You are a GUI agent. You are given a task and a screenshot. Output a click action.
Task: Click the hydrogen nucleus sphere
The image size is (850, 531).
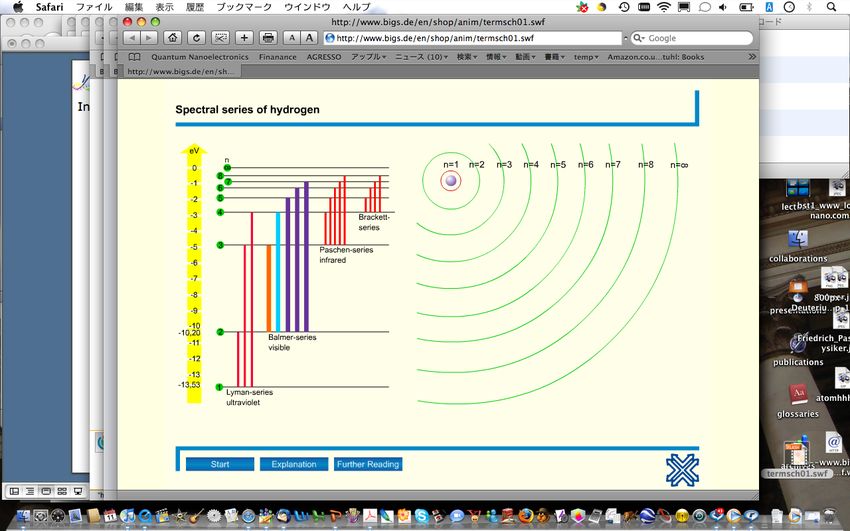[x=451, y=181]
